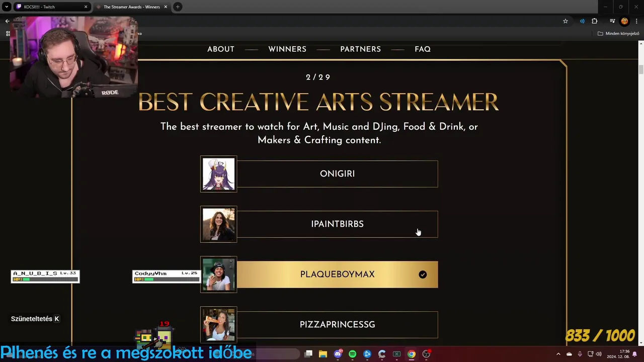Deselect the PLAQUEBOYMAX vote option

337,275
